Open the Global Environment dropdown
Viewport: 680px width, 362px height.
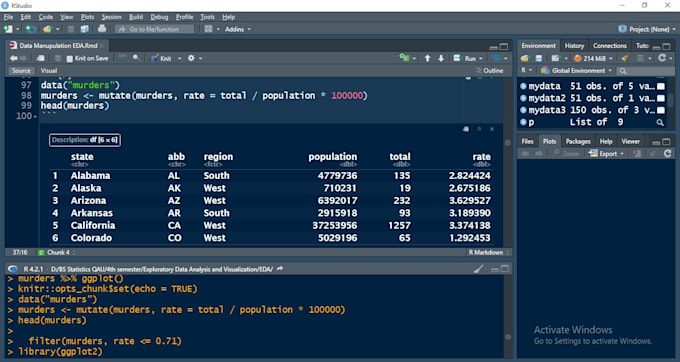576,71
